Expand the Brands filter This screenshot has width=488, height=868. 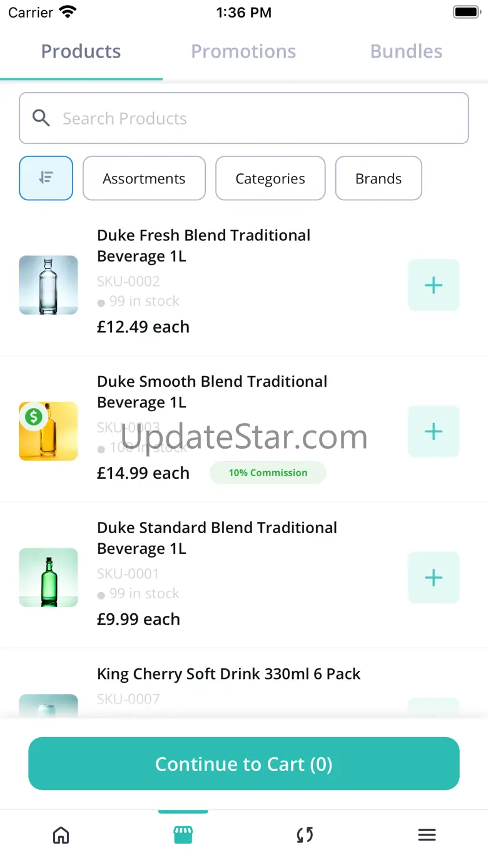click(x=379, y=178)
